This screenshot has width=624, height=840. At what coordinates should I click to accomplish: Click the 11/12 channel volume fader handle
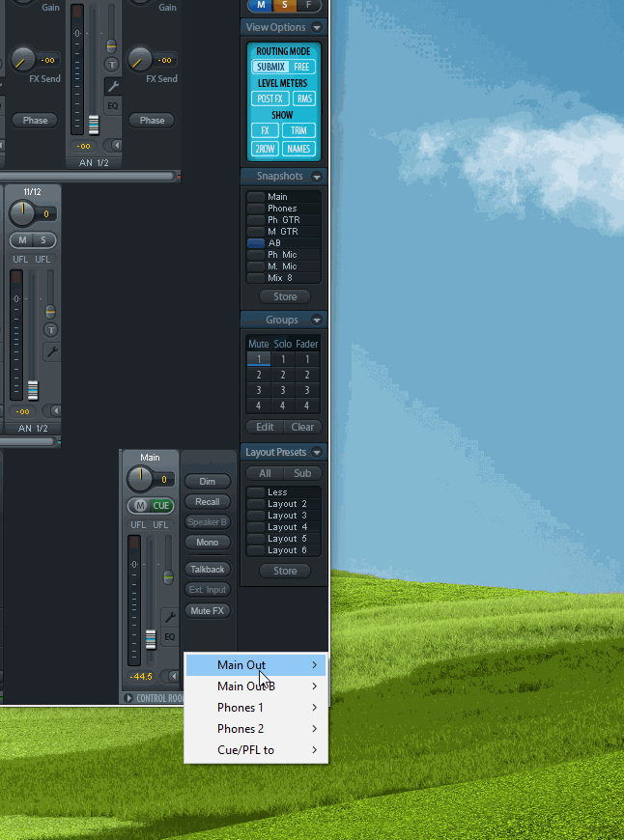33,390
